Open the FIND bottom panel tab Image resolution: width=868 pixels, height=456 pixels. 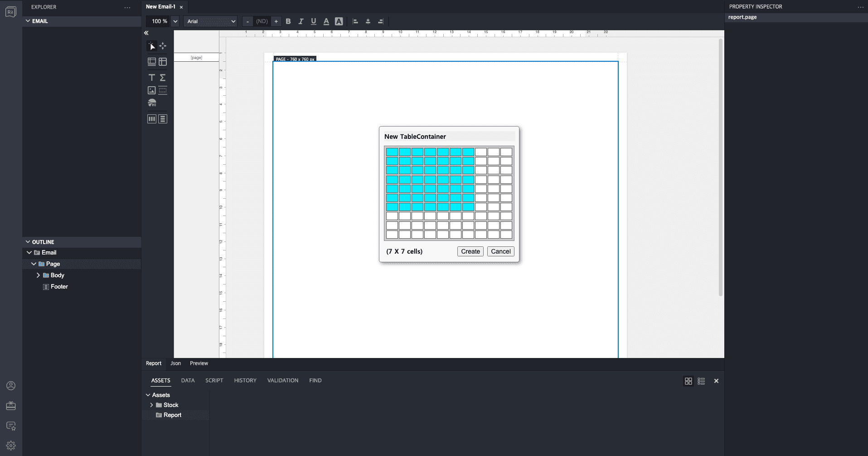tap(315, 380)
